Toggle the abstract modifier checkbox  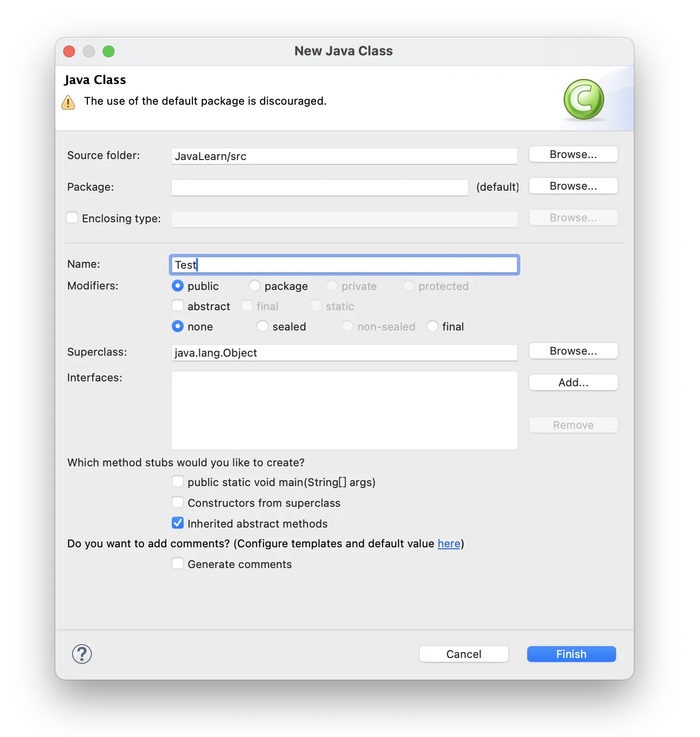[178, 306]
